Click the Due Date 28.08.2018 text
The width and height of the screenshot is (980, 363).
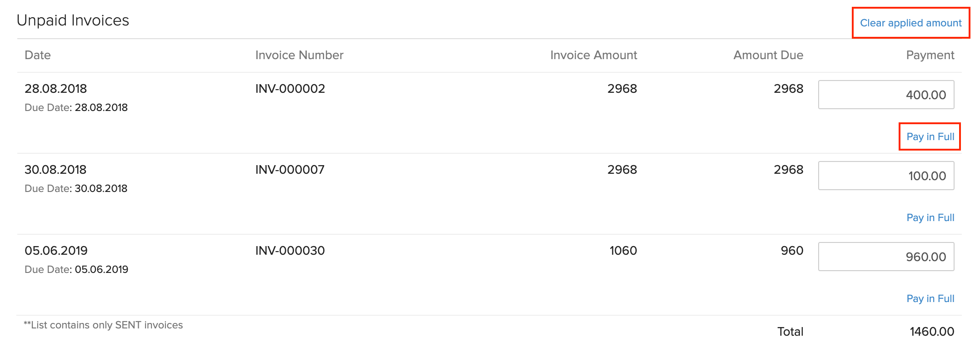click(76, 107)
